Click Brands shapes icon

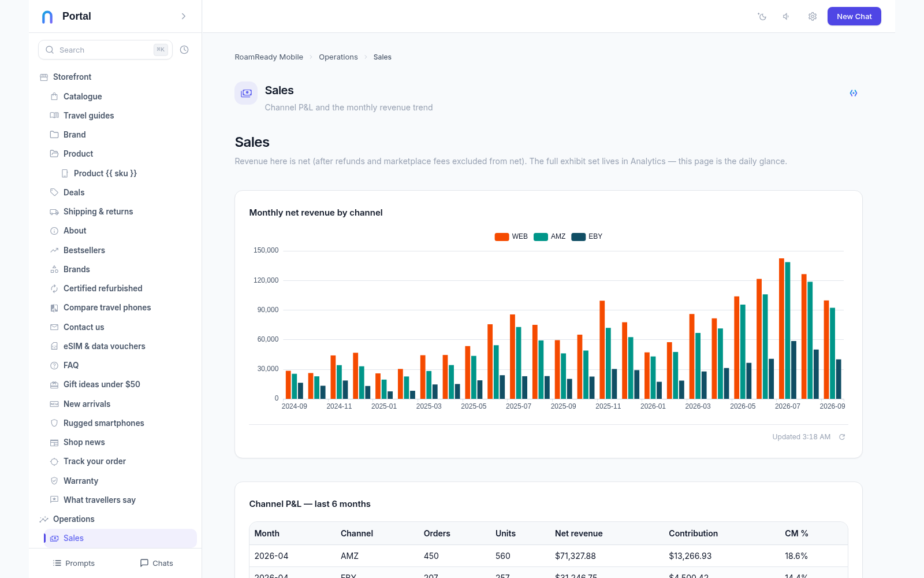click(54, 269)
